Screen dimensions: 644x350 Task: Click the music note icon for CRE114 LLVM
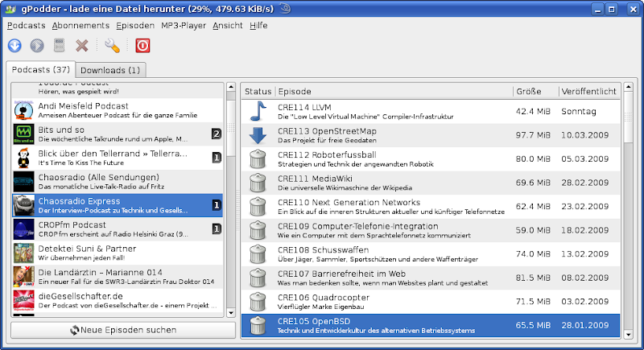click(258, 111)
